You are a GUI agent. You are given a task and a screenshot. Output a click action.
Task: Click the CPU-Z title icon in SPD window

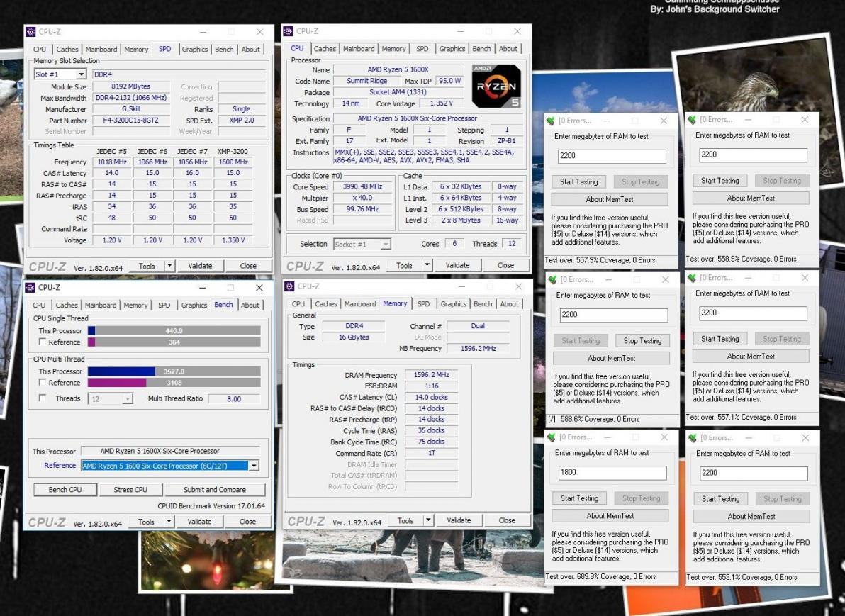coord(30,32)
